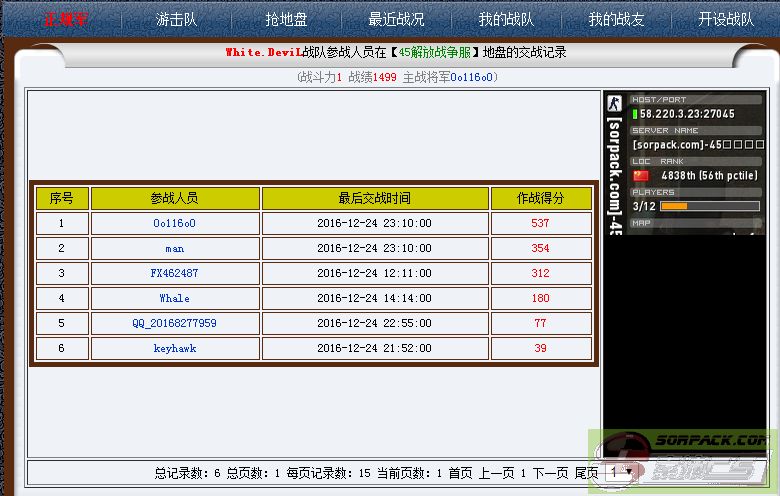This screenshot has height=496, width=780.
Task: Open the 抢地盘 menu item
Action: (x=286, y=19)
